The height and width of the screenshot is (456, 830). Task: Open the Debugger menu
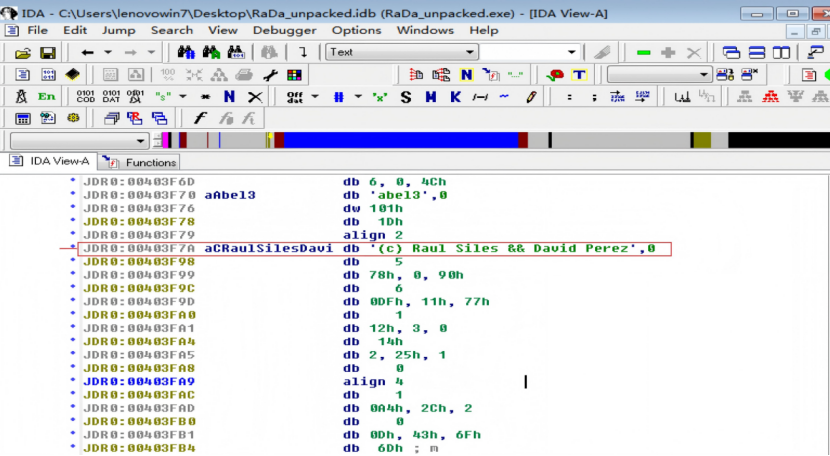[284, 30]
